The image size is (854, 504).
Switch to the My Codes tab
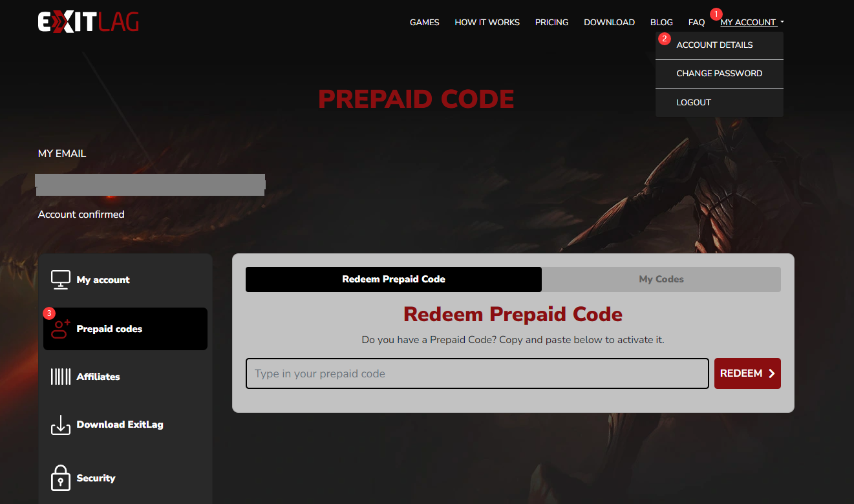point(661,279)
